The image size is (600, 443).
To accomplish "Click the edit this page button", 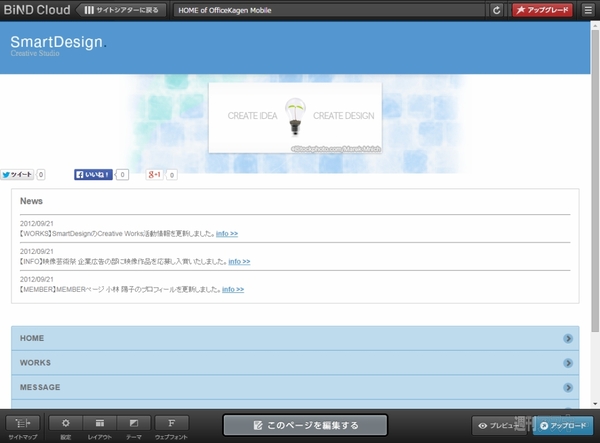I will pos(305,425).
